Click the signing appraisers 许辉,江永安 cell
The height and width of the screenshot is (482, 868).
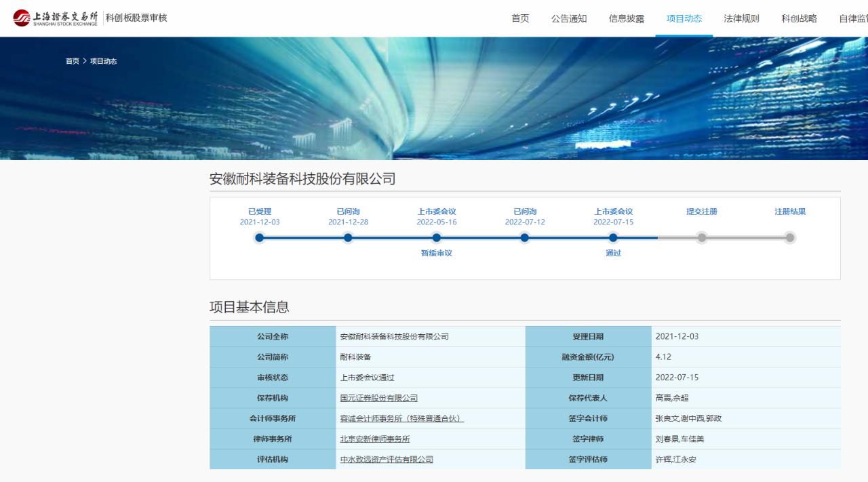coord(746,459)
